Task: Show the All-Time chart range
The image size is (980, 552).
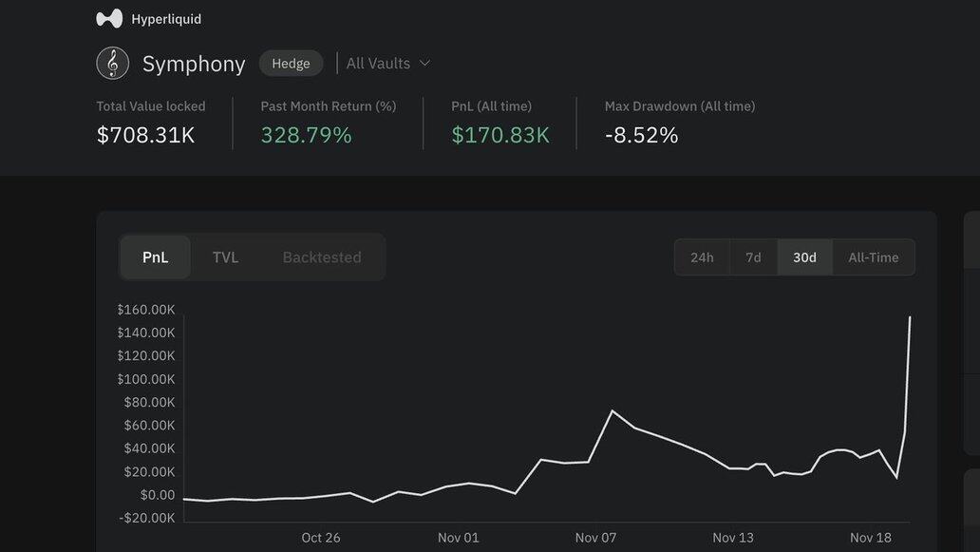Action: [x=873, y=257]
